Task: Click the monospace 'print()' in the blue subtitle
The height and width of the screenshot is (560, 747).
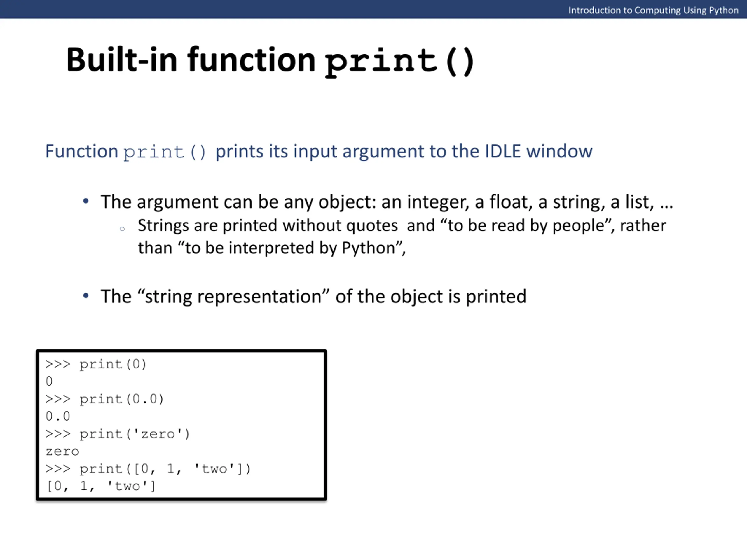Action: pyautogui.click(x=165, y=152)
